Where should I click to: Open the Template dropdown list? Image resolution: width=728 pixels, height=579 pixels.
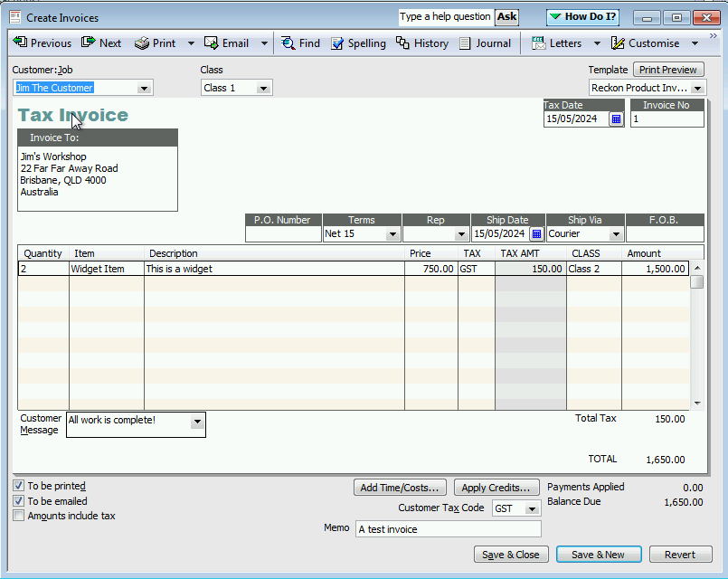coord(697,89)
